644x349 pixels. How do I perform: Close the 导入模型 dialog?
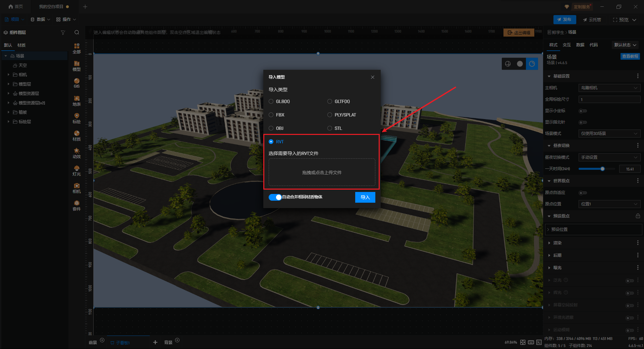click(x=373, y=77)
